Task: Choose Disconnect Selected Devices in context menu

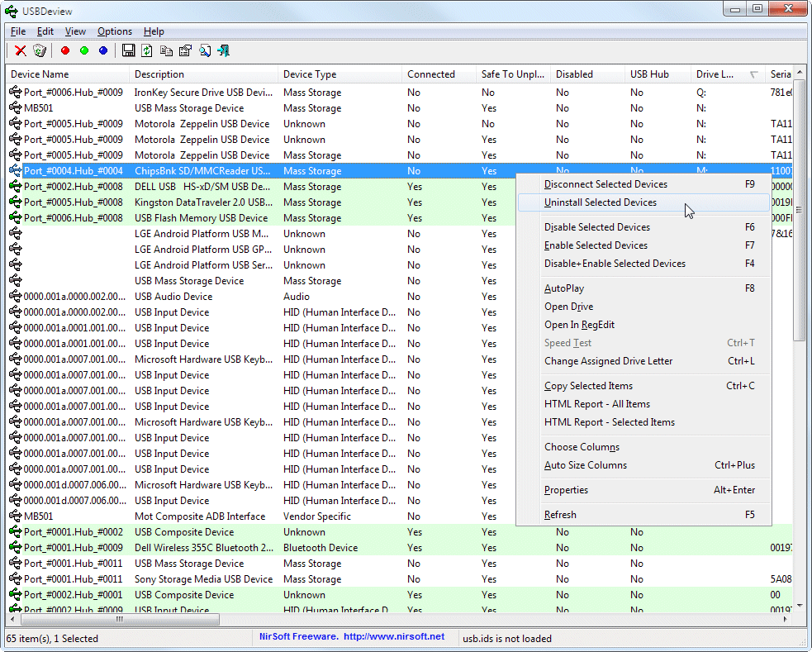Action: click(643, 184)
